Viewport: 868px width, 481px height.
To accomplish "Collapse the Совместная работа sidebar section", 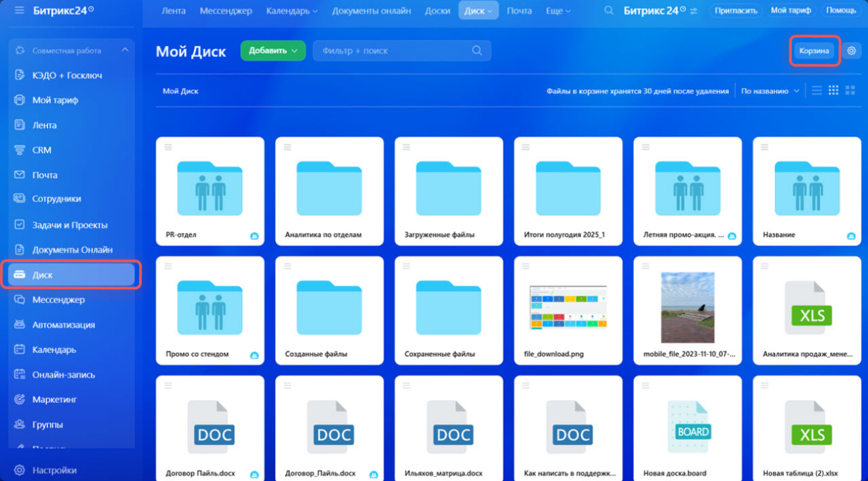I will coord(125,50).
